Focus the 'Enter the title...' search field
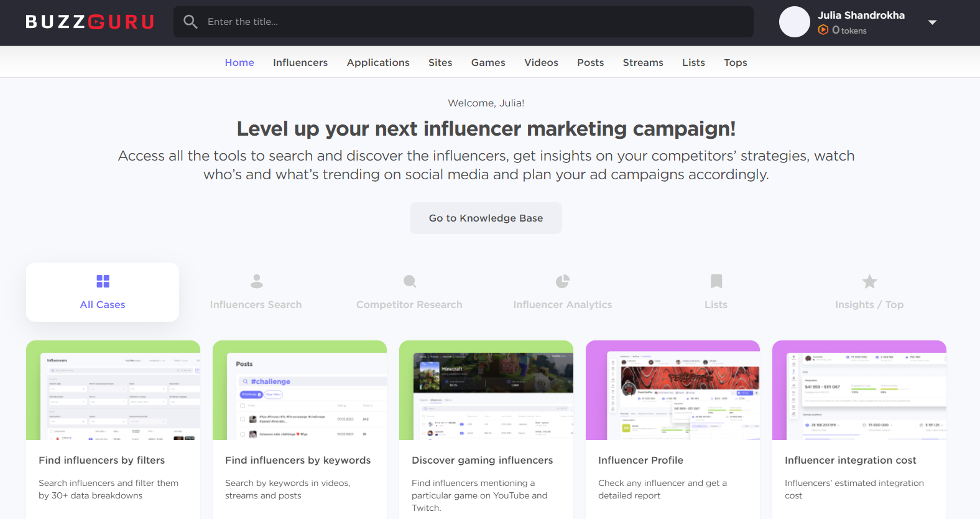Viewport: 980px width, 519px height. pyautogui.click(x=463, y=22)
